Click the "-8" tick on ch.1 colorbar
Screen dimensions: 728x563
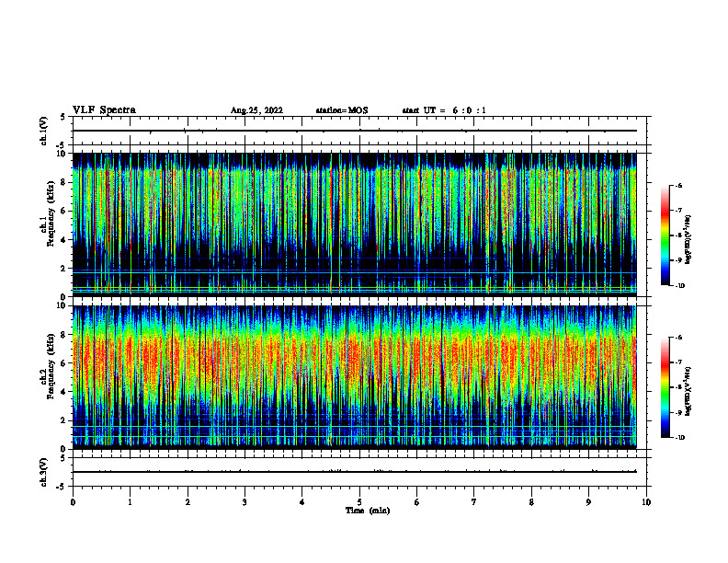(x=677, y=236)
